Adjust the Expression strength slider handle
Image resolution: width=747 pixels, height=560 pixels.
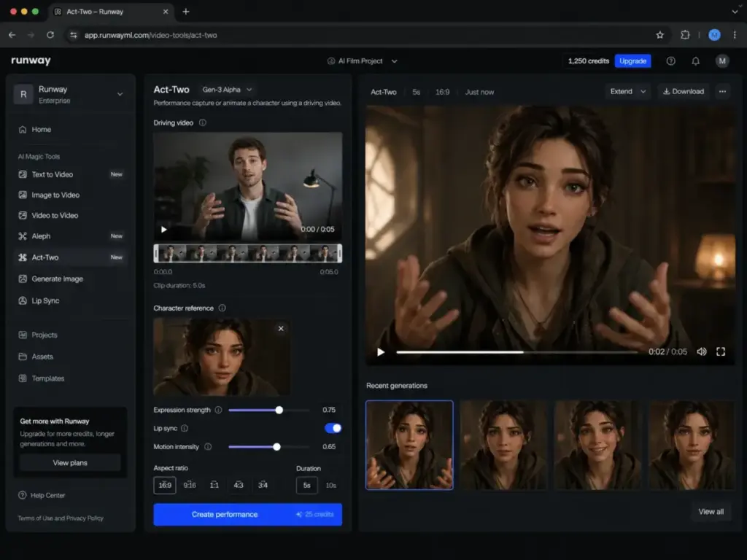(x=279, y=410)
